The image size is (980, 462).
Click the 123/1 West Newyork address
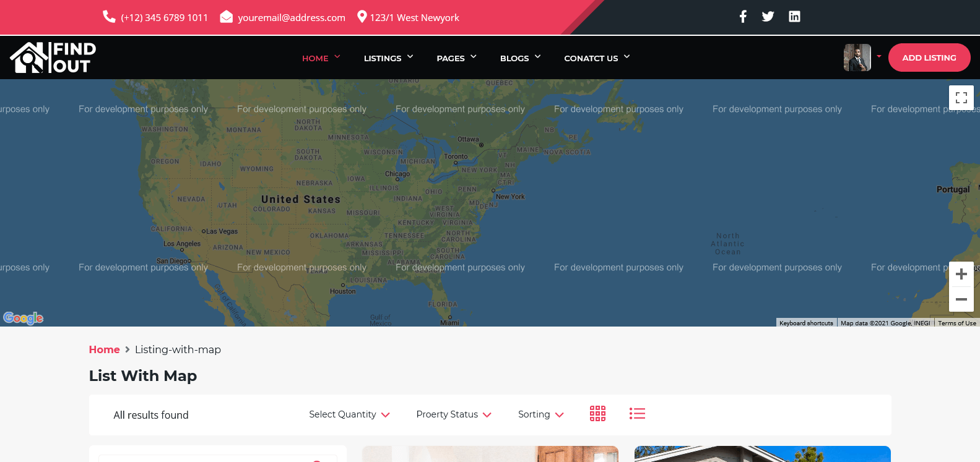pyautogui.click(x=415, y=18)
